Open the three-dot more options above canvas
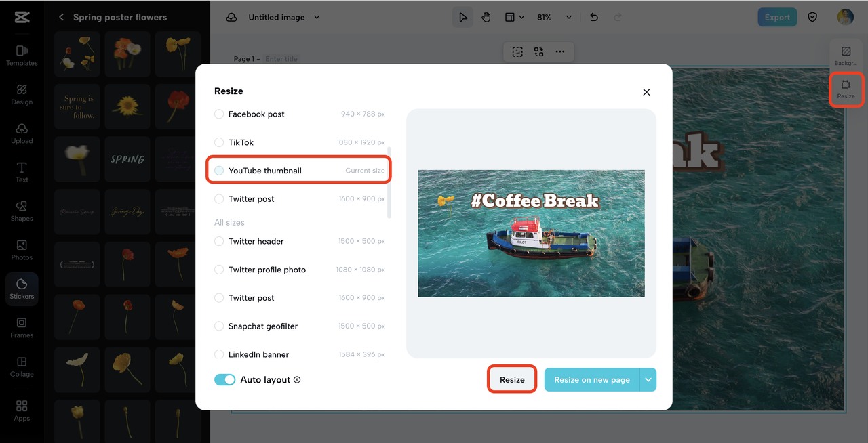This screenshot has width=868, height=443. 560,51
